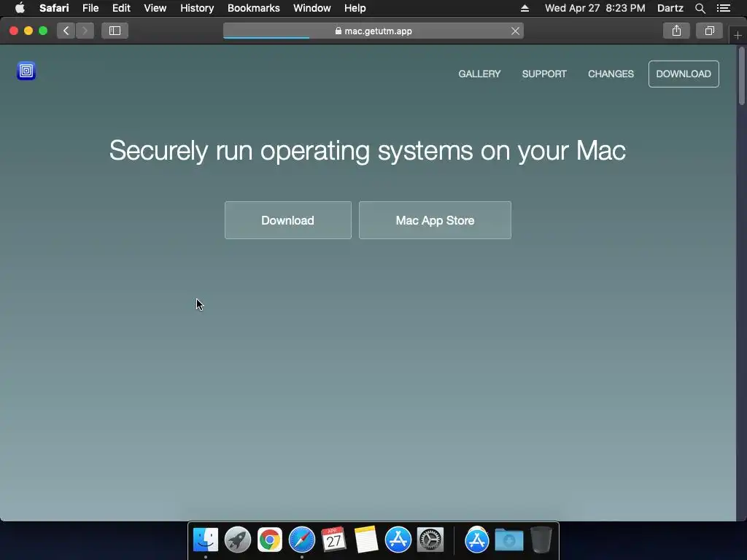View the CHANGES link
This screenshot has height=560, width=747.
click(611, 74)
